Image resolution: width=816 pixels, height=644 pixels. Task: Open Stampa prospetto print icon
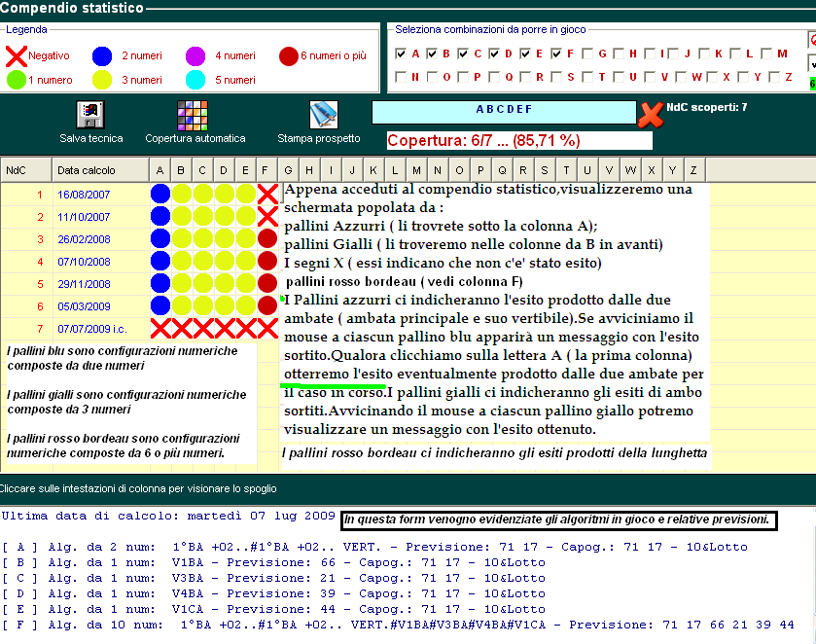[x=323, y=115]
